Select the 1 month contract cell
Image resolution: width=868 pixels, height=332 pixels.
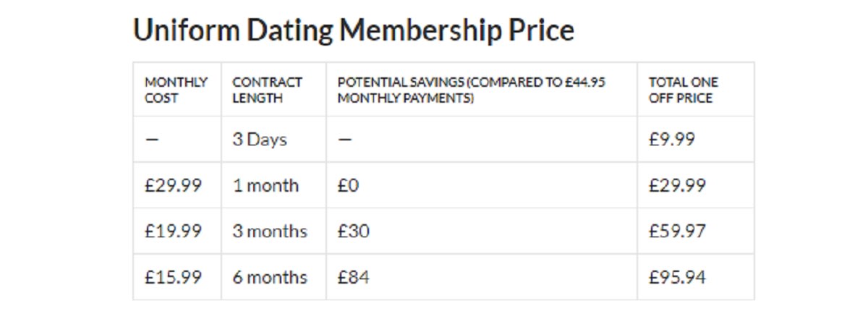[x=265, y=185]
